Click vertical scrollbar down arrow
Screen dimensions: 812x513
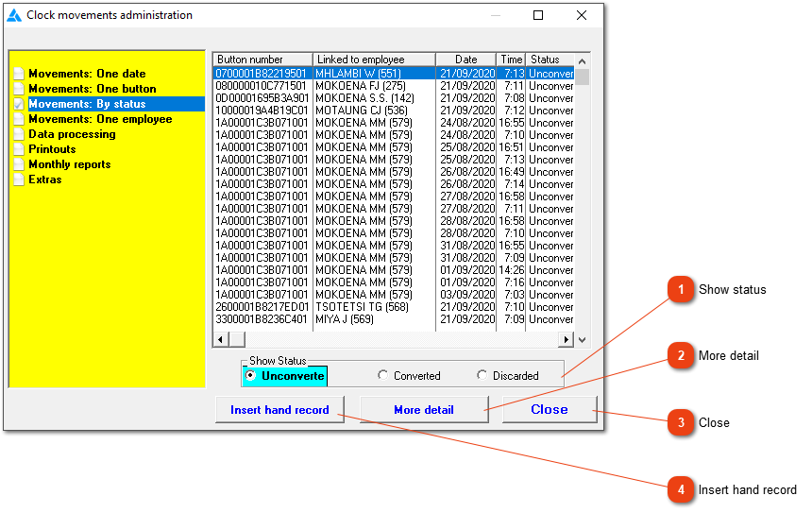pyautogui.click(x=582, y=340)
